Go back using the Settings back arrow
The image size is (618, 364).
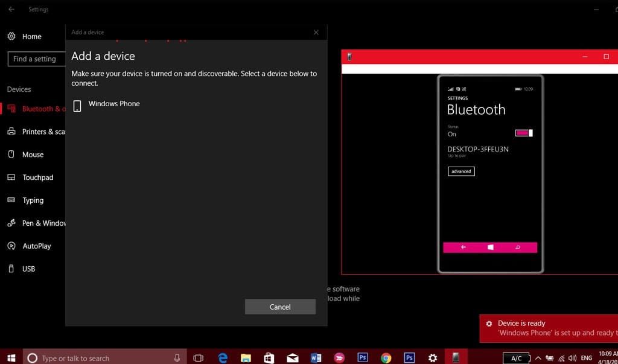pos(11,10)
